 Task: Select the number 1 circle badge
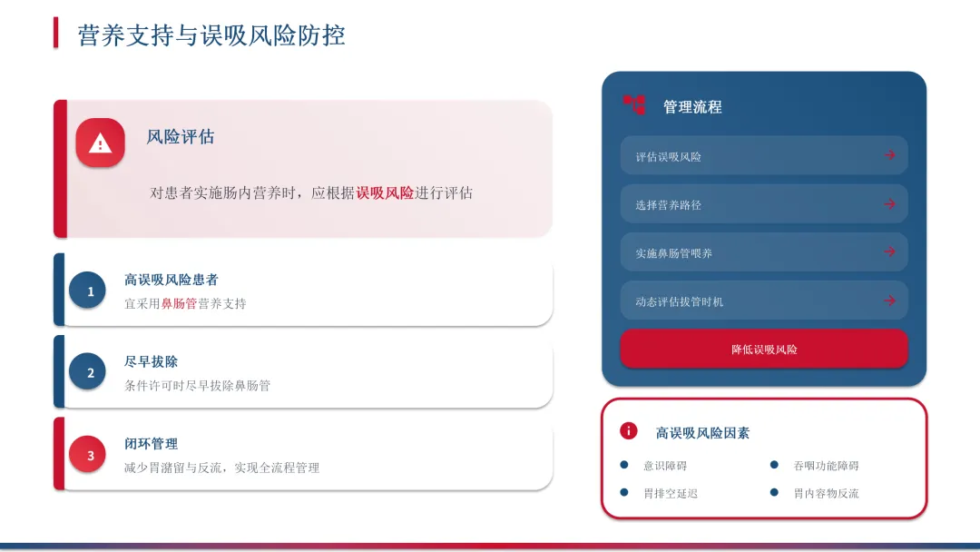coord(87,290)
